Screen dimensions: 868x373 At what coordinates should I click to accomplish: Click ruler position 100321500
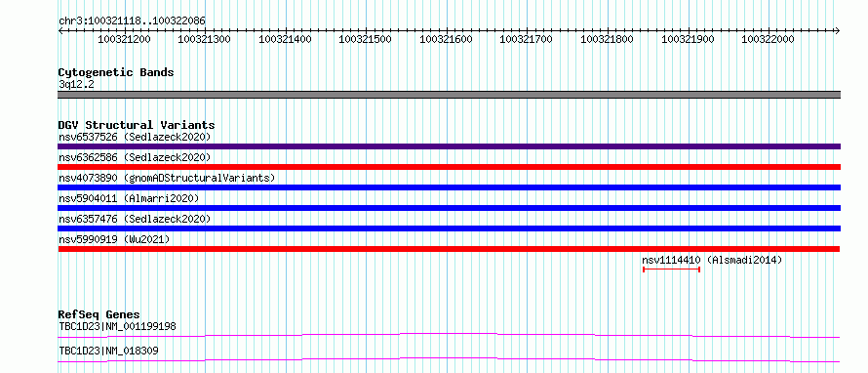point(366,39)
